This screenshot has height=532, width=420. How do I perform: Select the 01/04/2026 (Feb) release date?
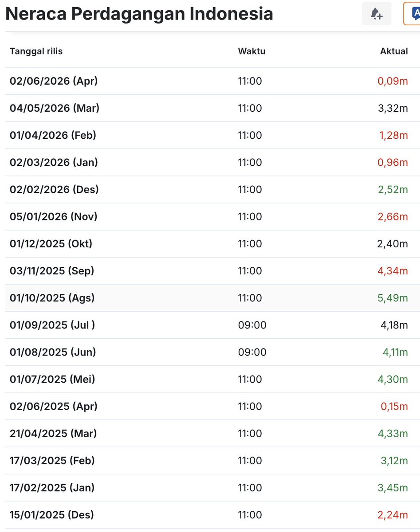[x=53, y=135]
